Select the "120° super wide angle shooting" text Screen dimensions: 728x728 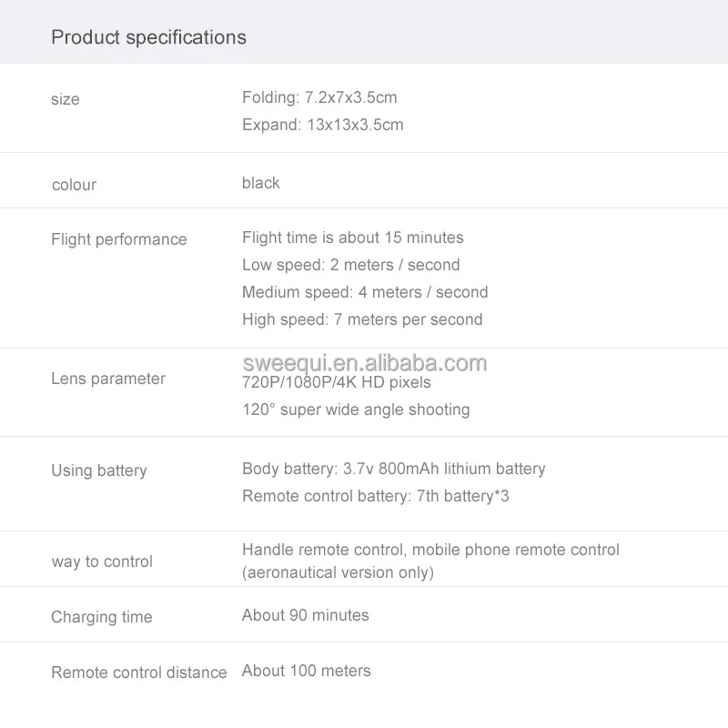coord(356,409)
